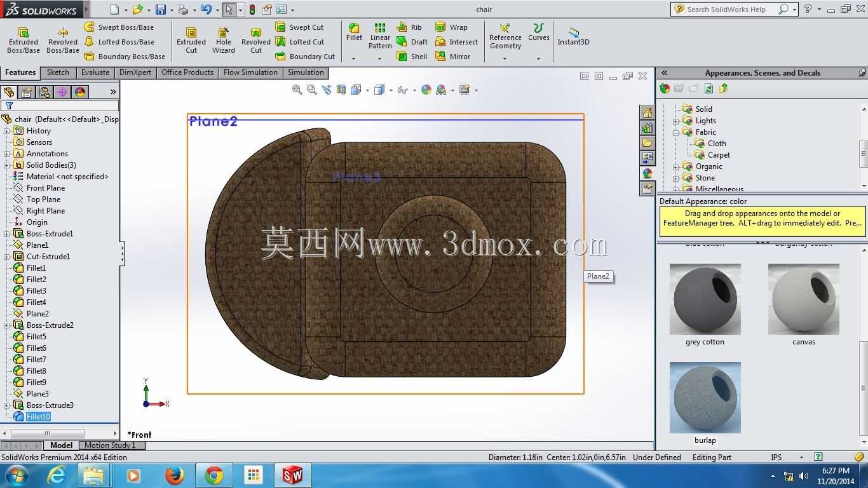Select Front Plane in the tree
This screenshot has height=488, width=868.
(x=39, y=188)
